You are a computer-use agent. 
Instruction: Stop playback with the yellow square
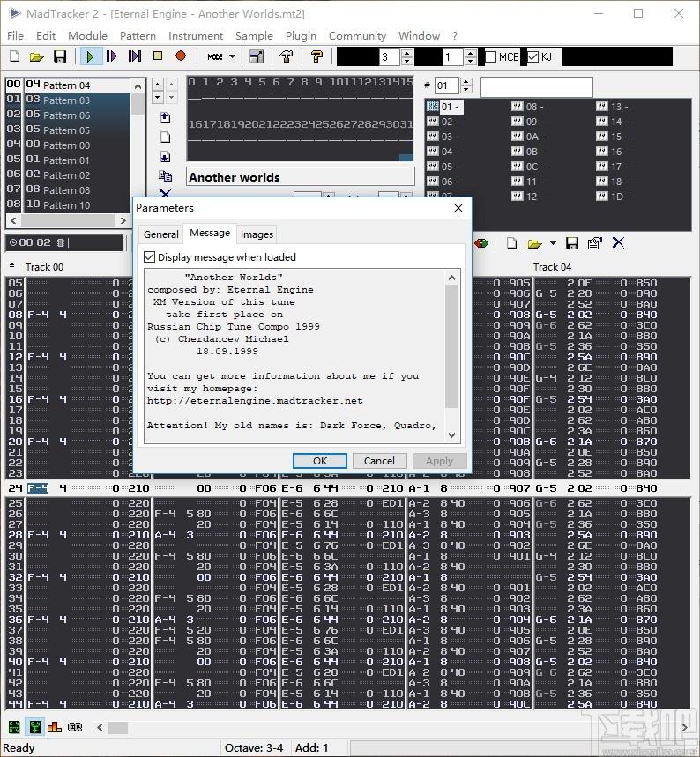[158, 56]
